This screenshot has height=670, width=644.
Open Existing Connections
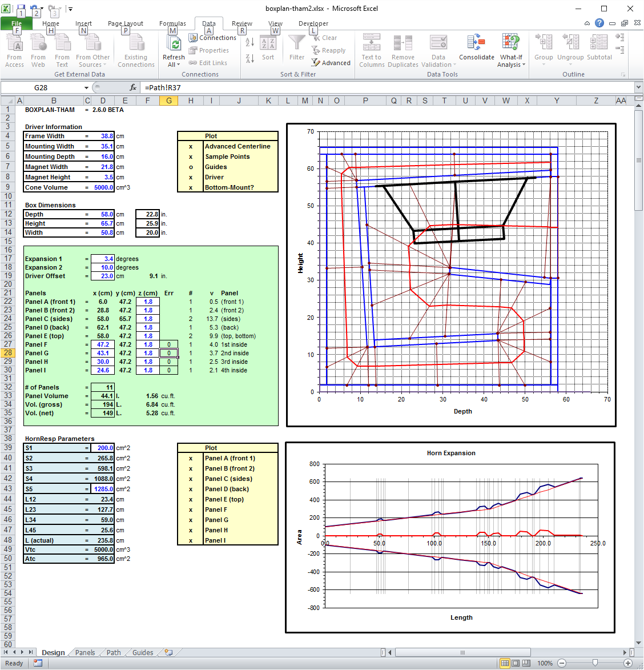tap(136, 51)
